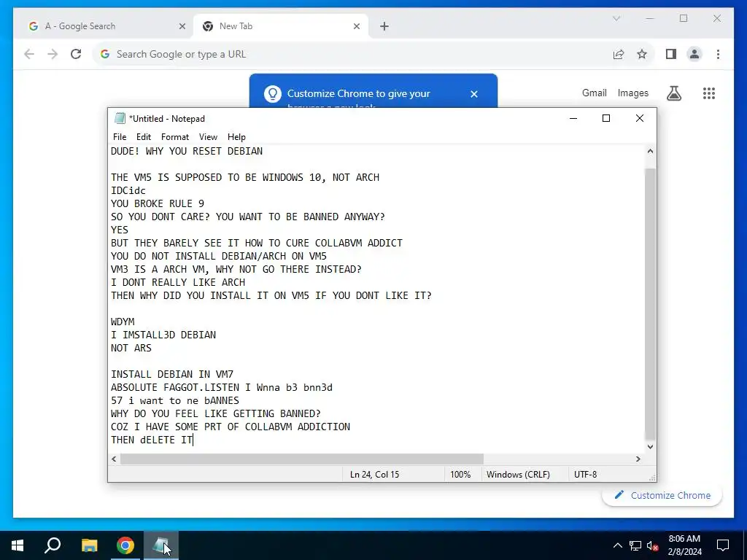
Task: Open File Explorer from taskbar
Action: click(x=89, y=545)
